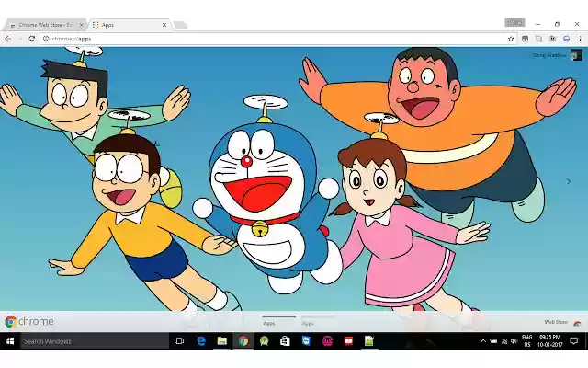Viewport: 588px width, 368px height.
Task: Launch Microsoft Edge from the taskbar
Action: click(201, 341)
